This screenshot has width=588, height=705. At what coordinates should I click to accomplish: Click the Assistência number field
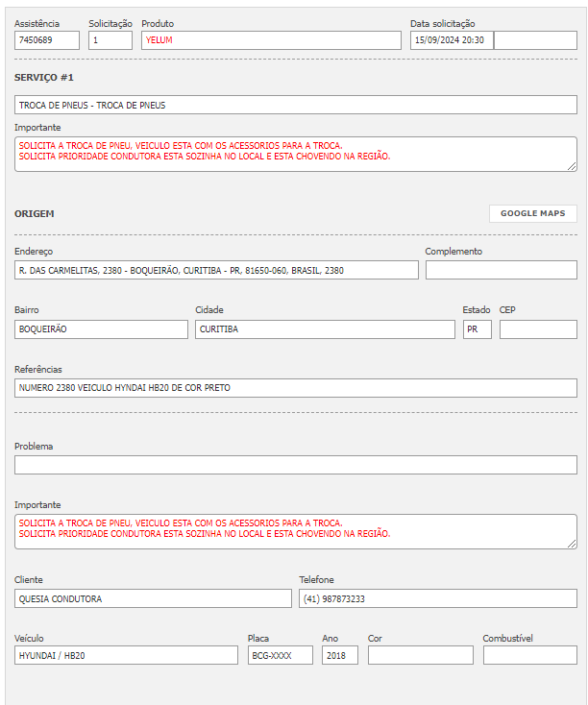click(47, 40)
